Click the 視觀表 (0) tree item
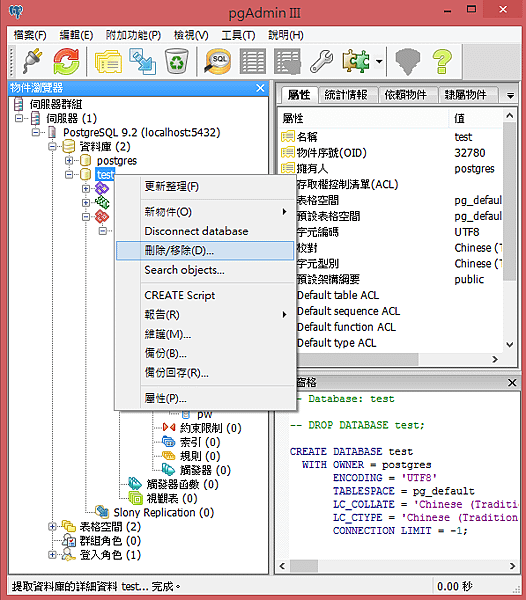Image resolution: width=526 pixels, height=600 pixels. pos(172,499)
